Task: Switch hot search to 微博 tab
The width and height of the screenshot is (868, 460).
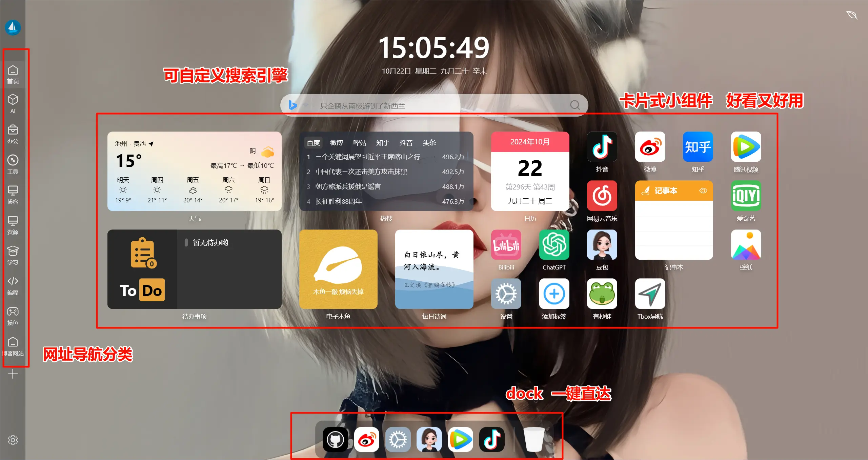Action: click(336, 143)
